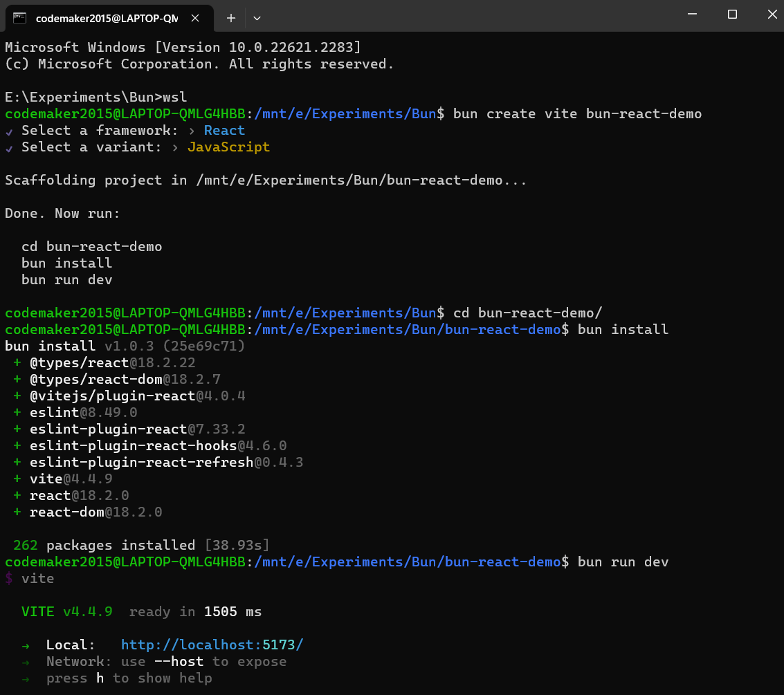Screen dimensions: 784x695
Task: Click the 'bun run dev' typed command
Action: (x=623, y=562)
